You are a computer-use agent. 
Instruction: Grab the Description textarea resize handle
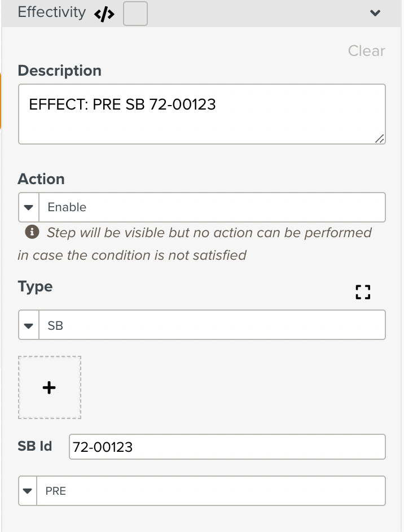click(x=380, y=138)
